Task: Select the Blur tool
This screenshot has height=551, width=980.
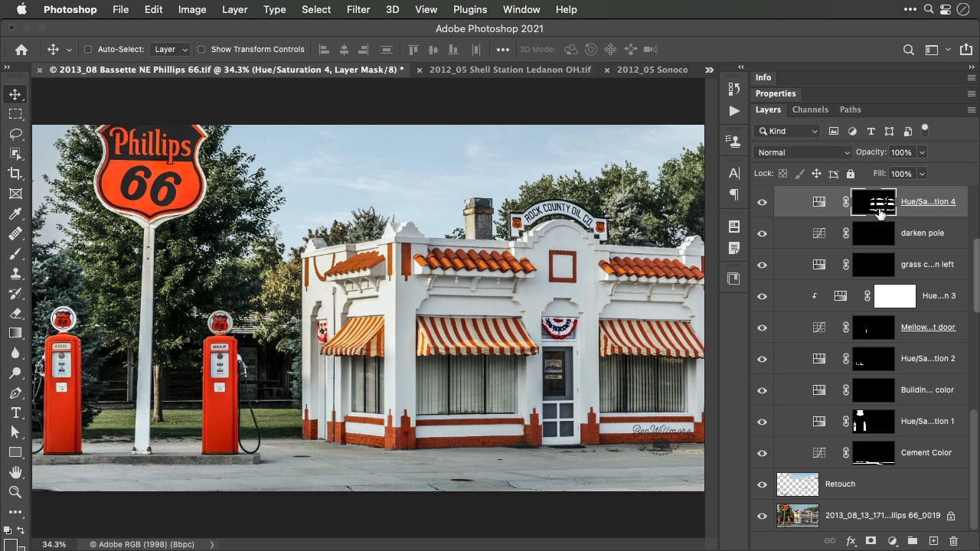Action: pos(15,353)
